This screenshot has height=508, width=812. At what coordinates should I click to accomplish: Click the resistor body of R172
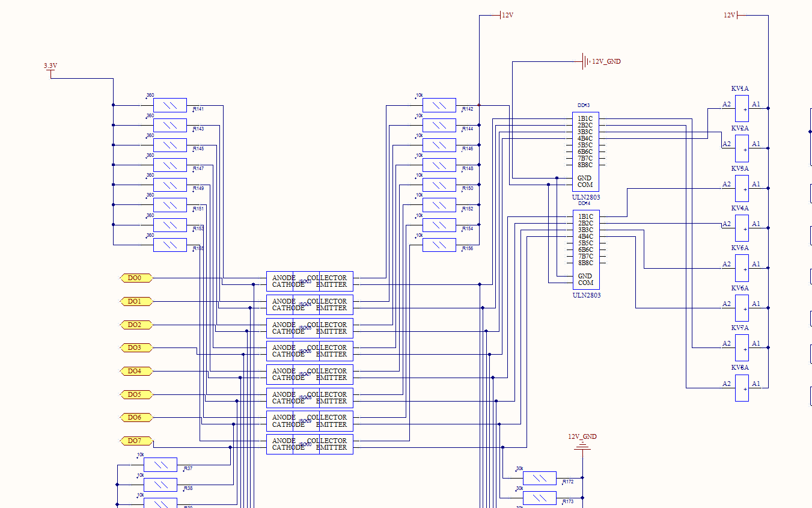(x=540, y=478)
